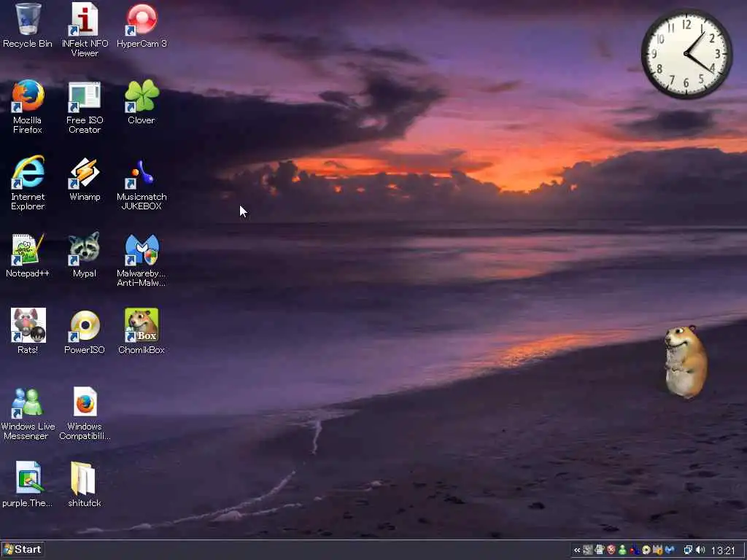Click the PowerISO disc tray icon
This screenshot has width=747, height=560.
[x=646, y=550]
